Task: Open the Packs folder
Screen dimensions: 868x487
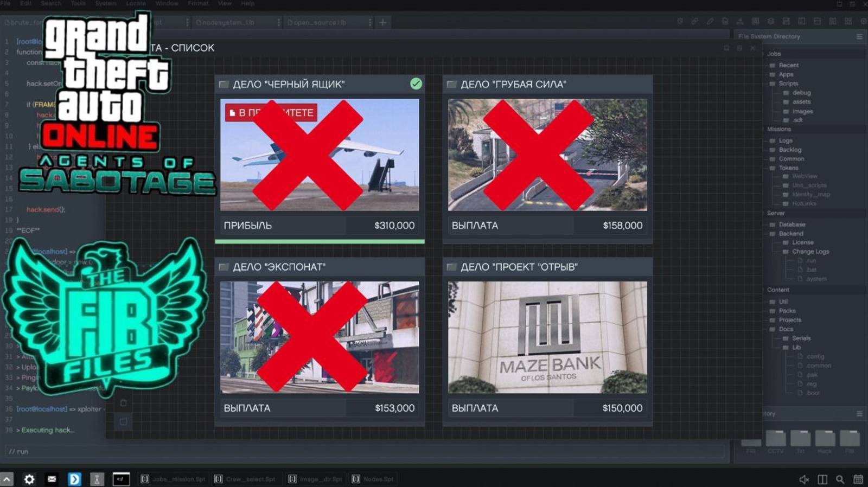Action: [783, 311]
